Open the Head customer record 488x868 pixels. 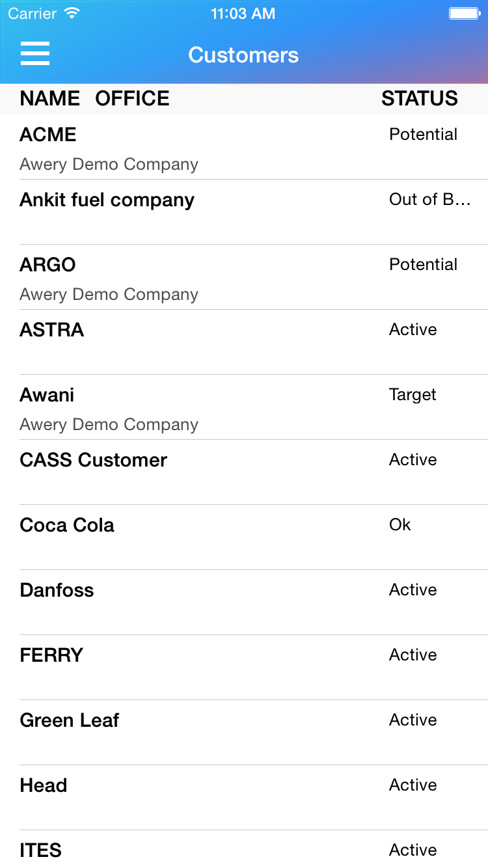point(244,798)
